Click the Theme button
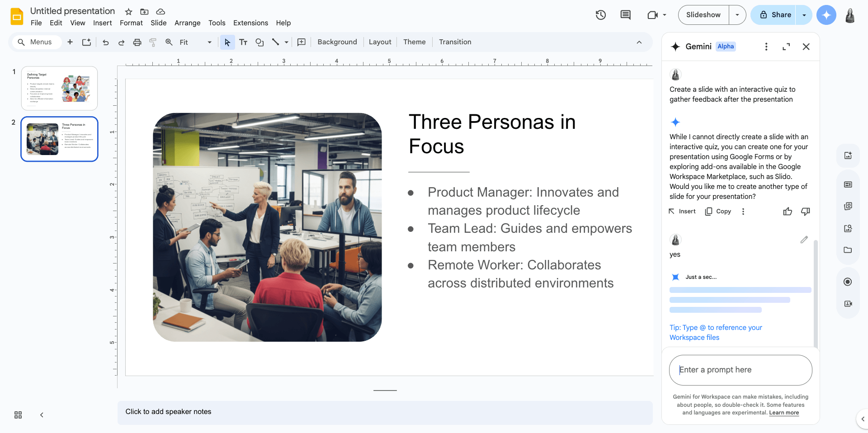Image resolution: width=868 pixels, height=433 pixels. (x=415, y=42)
